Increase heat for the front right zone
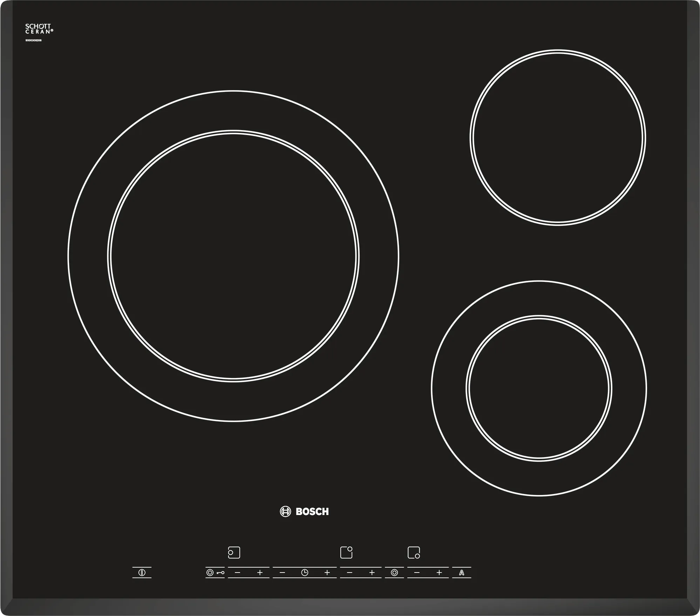 pyautogui.click(x=439, y=573)
